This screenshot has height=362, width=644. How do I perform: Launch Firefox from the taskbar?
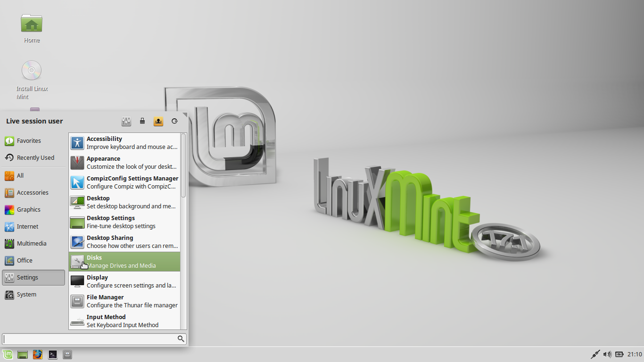coord(37,354)
